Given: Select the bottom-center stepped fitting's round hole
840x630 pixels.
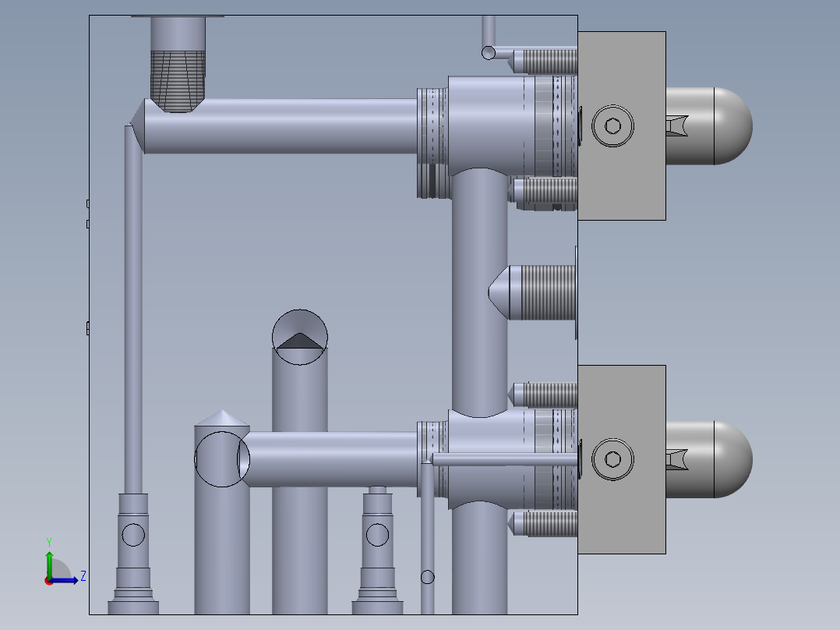Looking at the screenshot, I should (377, 535).
